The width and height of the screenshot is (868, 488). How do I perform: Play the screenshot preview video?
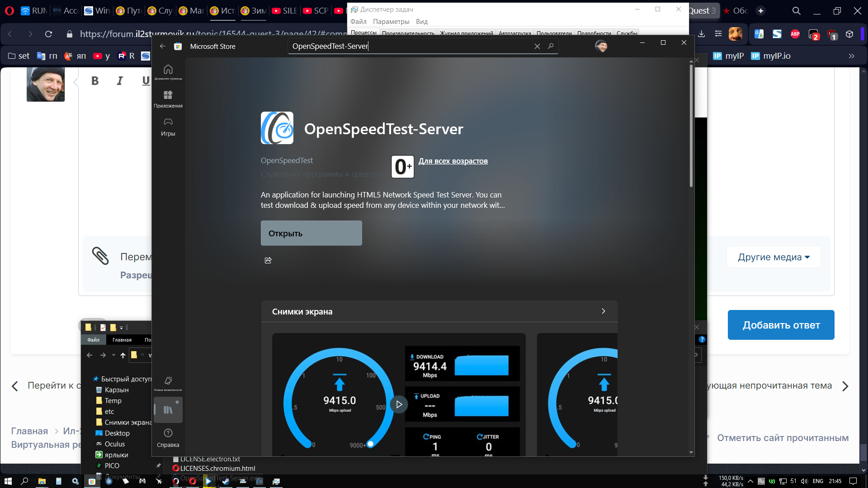399,404
